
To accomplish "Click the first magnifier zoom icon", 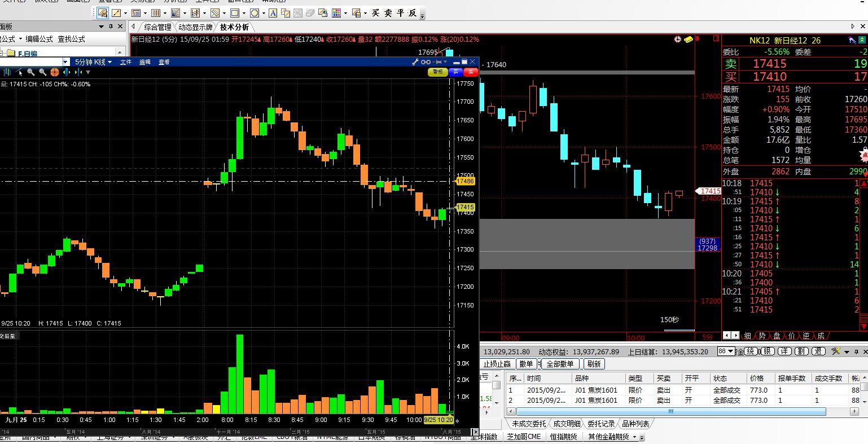I will [x=31, y=72].
